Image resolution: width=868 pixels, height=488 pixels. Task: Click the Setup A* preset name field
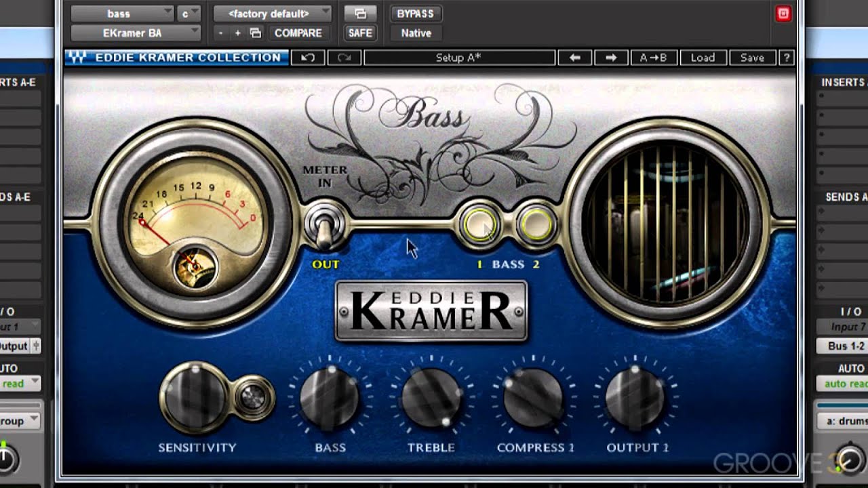tap(459, 58)
